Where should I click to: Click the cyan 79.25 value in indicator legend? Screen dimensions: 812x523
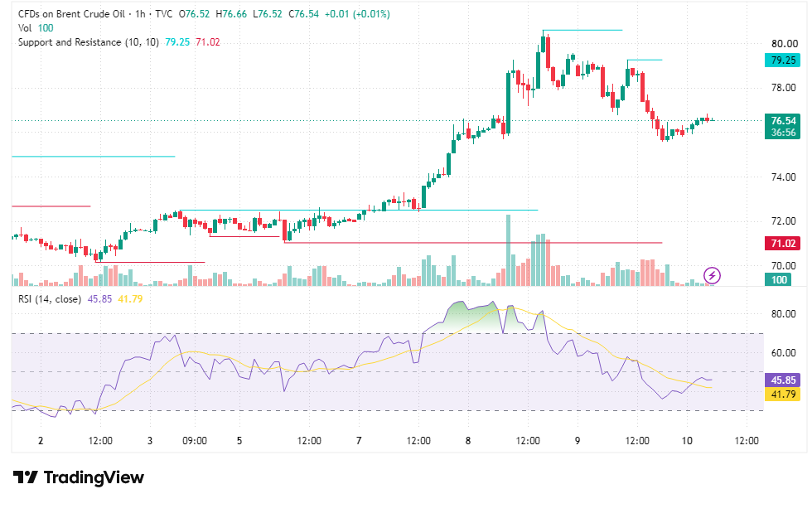(x=177, y=42)
